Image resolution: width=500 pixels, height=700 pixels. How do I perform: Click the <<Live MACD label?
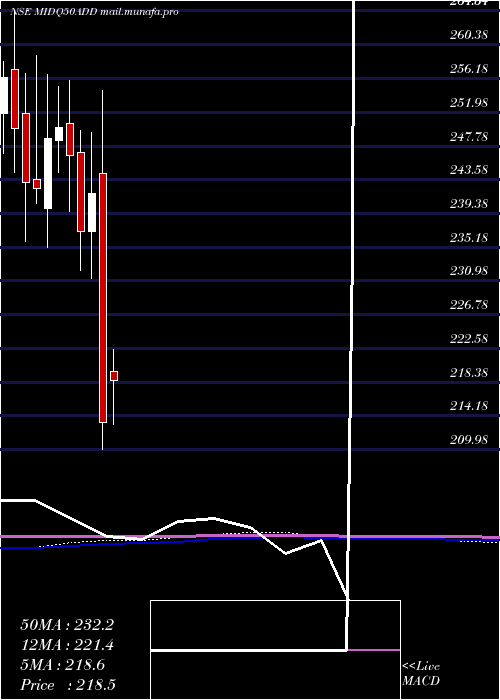click(421, 674)
